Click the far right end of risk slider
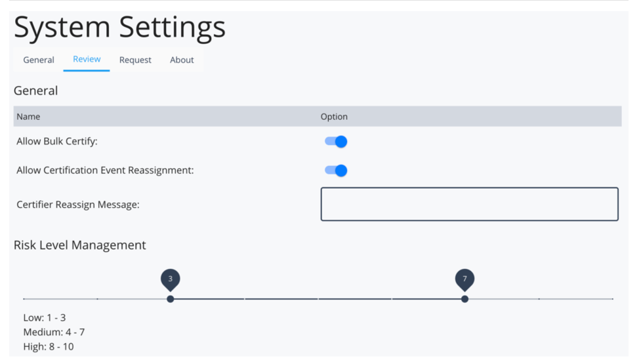This screenshot has height=364, width=639. coord(612,299)
